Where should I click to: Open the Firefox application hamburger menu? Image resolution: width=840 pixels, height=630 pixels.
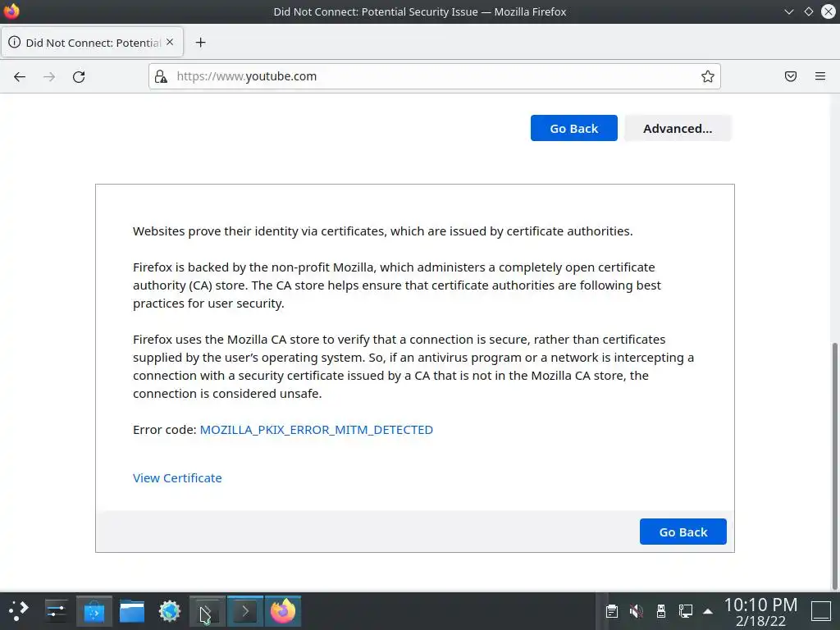820,76
